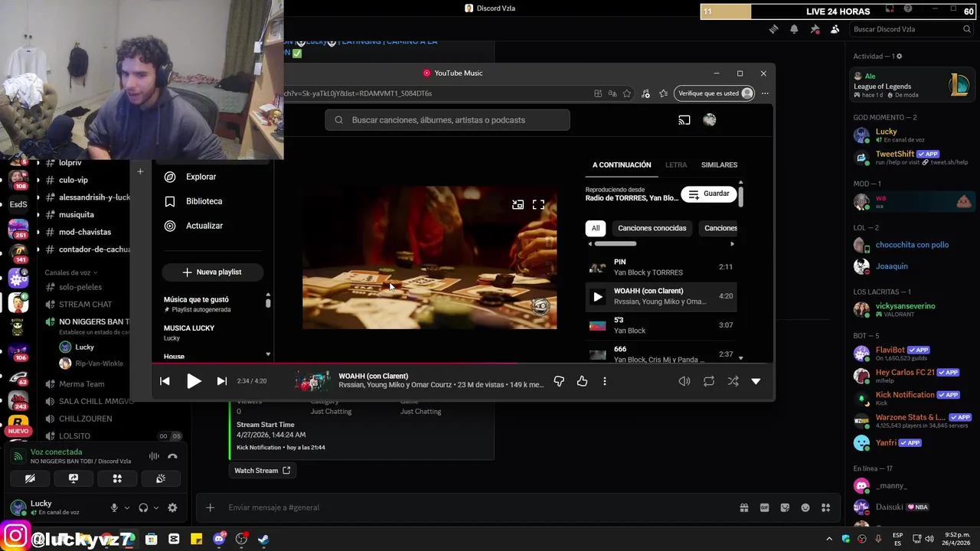Viewport: 980px width, 551px height.
Task: Open Biblioteca in YouTube Music sidebar
Action: pos(204,201)
